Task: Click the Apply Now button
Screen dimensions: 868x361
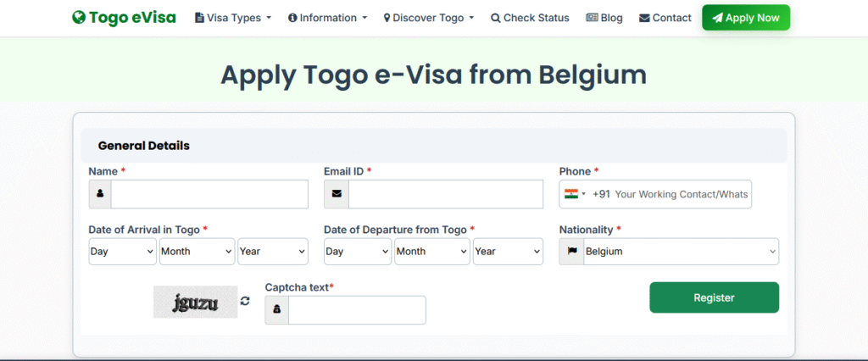Action: pyautogui.click(x=745, y=18)
